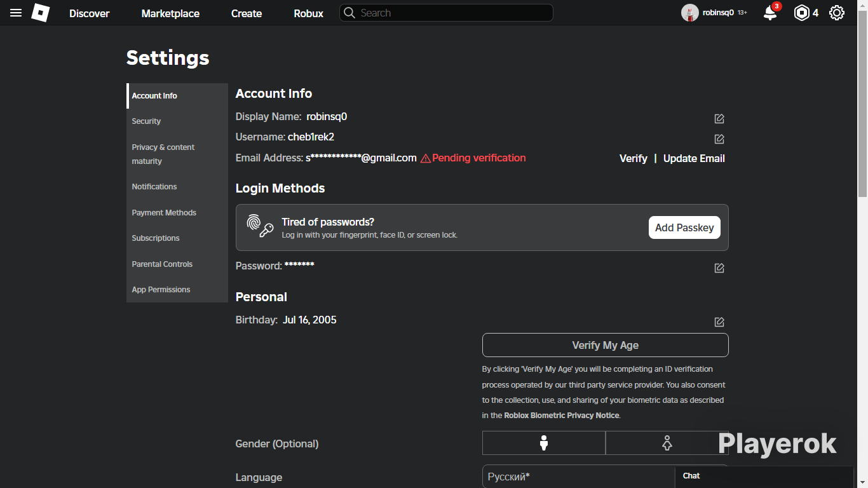Open the Chat panel
868x488 pixels.
click(764, 477)
